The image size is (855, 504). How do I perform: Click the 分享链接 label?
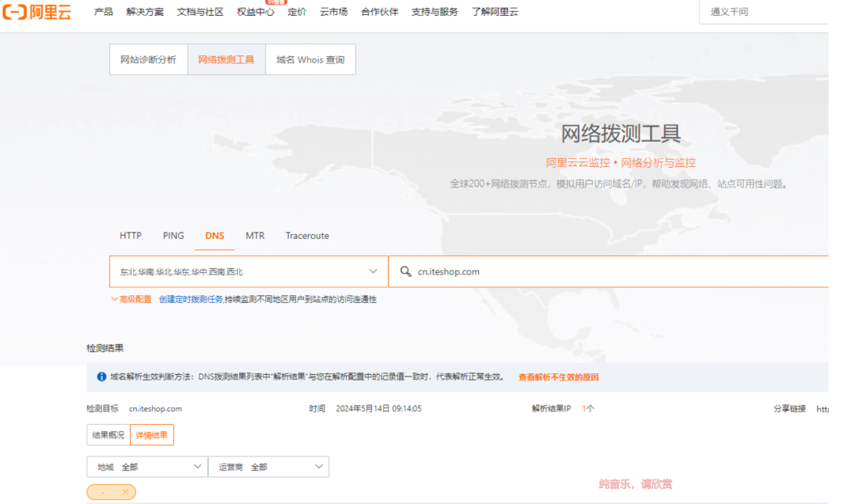789,408
